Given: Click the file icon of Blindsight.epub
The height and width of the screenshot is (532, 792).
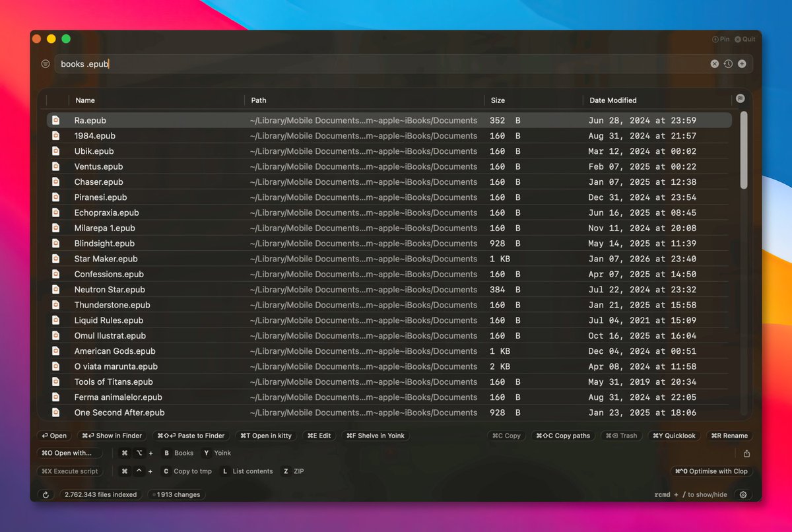Looking at the screenshot, I should [56, 244].
